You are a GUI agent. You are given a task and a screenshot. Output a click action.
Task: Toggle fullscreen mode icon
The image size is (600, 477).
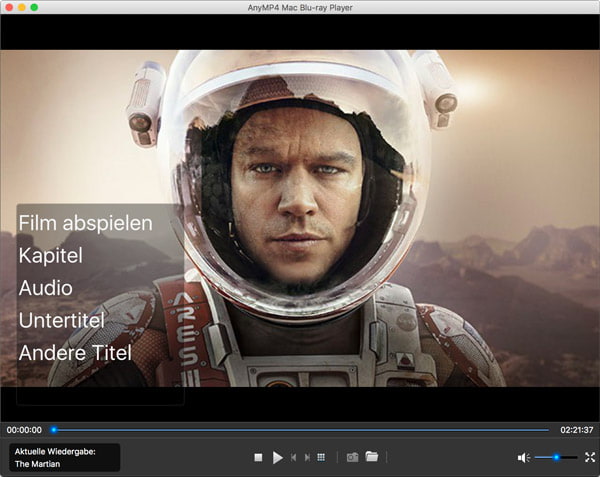click(590, 457)
